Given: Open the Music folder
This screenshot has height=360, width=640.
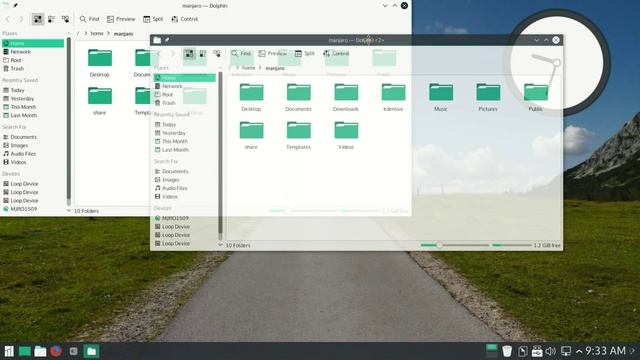Looking at the screenshot, I should point(441,97).
